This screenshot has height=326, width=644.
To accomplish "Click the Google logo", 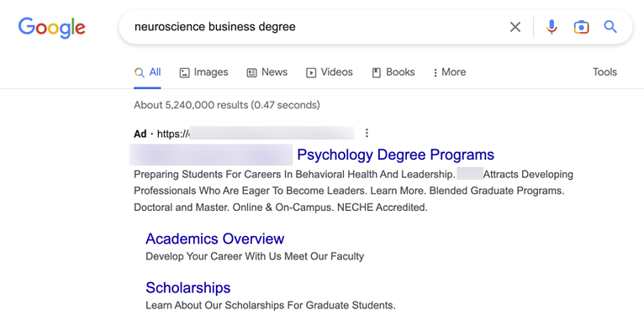I will (x=52, y=27).
